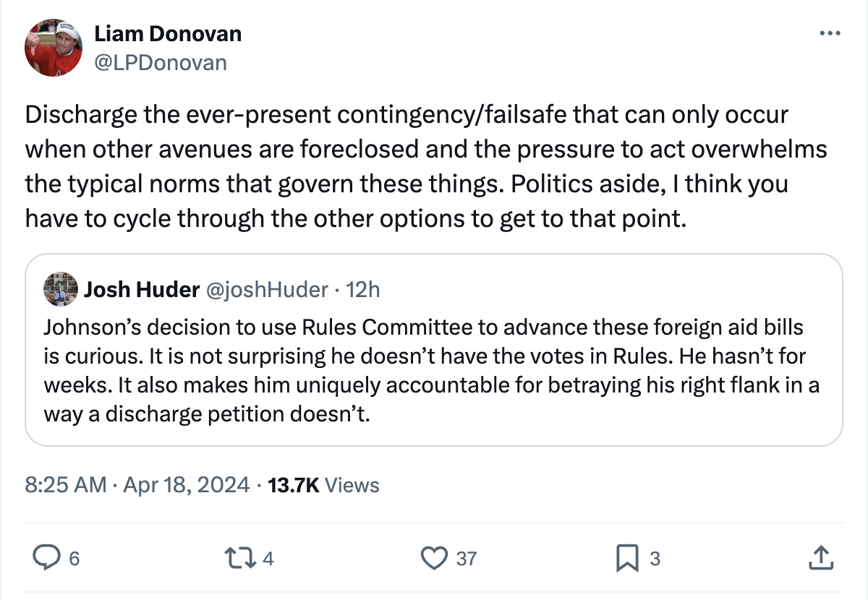Click Liam Donovan's profile avatar

click(x=54, y=48)
